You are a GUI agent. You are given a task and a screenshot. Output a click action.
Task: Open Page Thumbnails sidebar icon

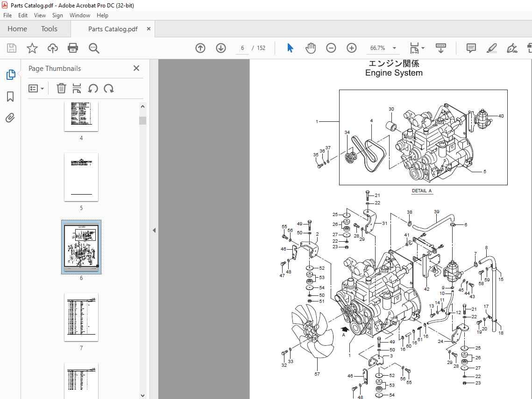11,75
